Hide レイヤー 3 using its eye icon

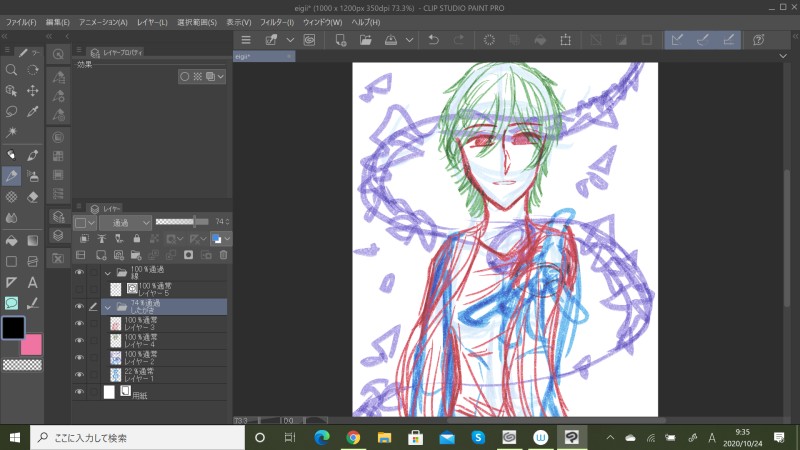click(x=79, y=323)
